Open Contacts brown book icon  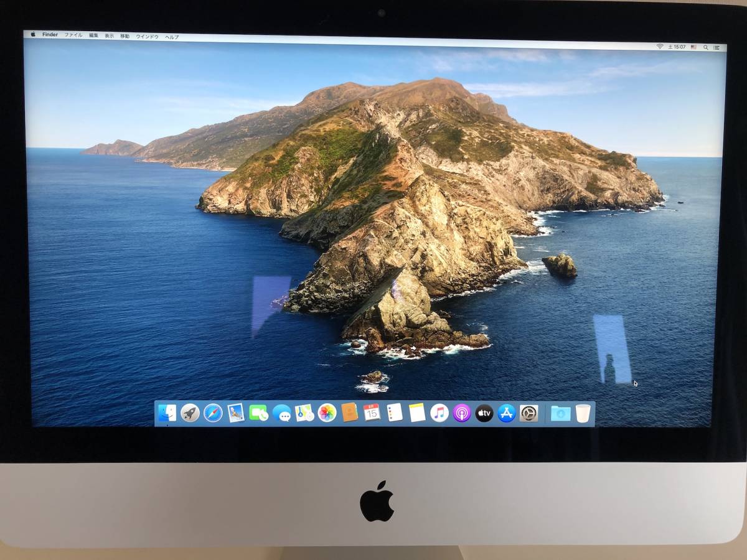coord(350,413)
